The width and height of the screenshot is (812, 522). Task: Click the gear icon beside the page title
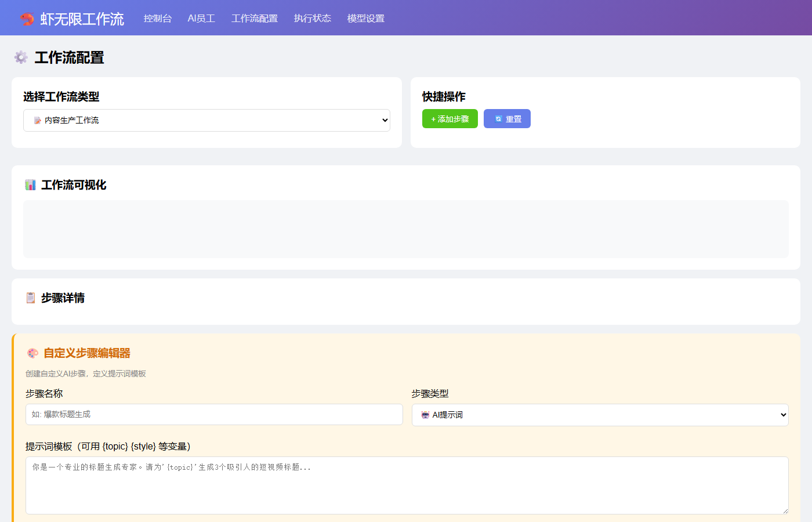pyautogui.click(x=21, y=57)
